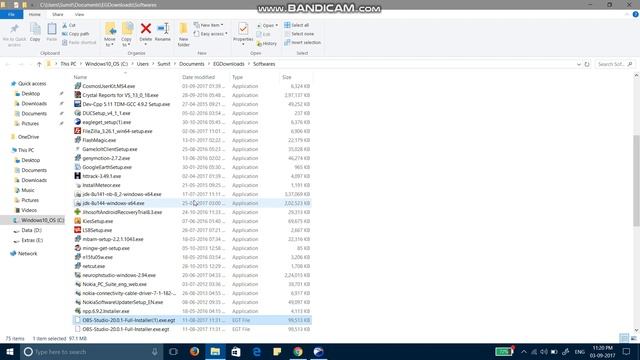Viewport: 640px width, 360px height.
Task: Open Firefox from taskbar
Action: point(194,351)
